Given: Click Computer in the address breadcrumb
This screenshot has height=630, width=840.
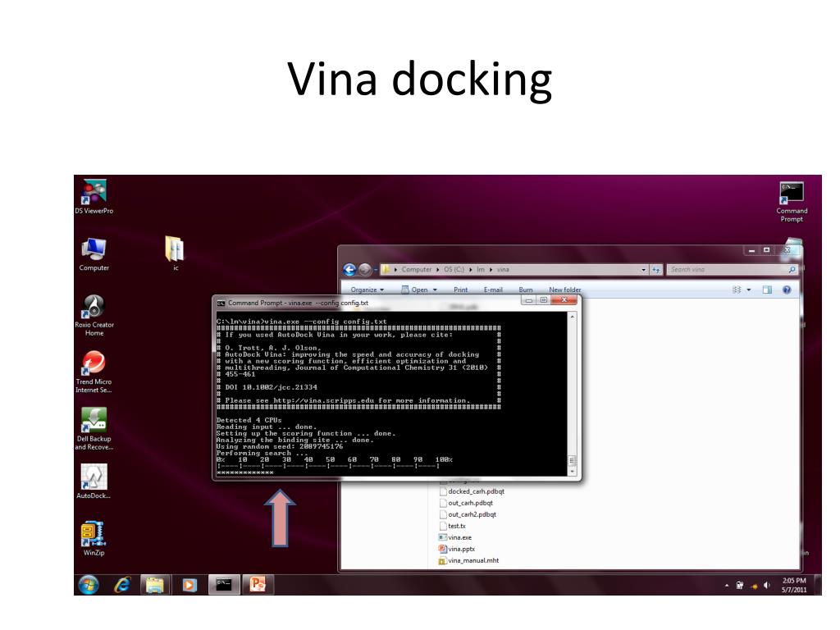Looking at the screenshot, I should [x=416, y=269].
